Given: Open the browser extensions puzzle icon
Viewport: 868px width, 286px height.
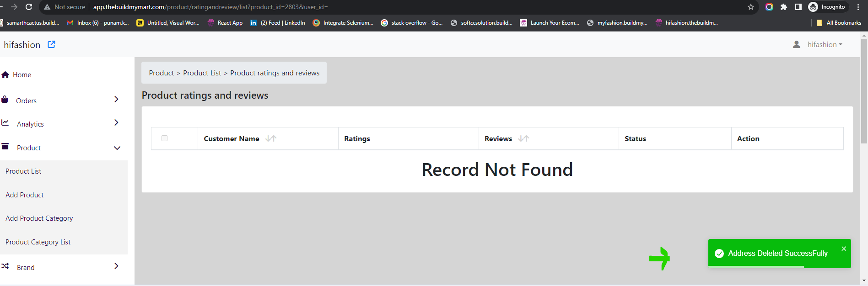Looking at the screenshot, I should pos(784,7).
